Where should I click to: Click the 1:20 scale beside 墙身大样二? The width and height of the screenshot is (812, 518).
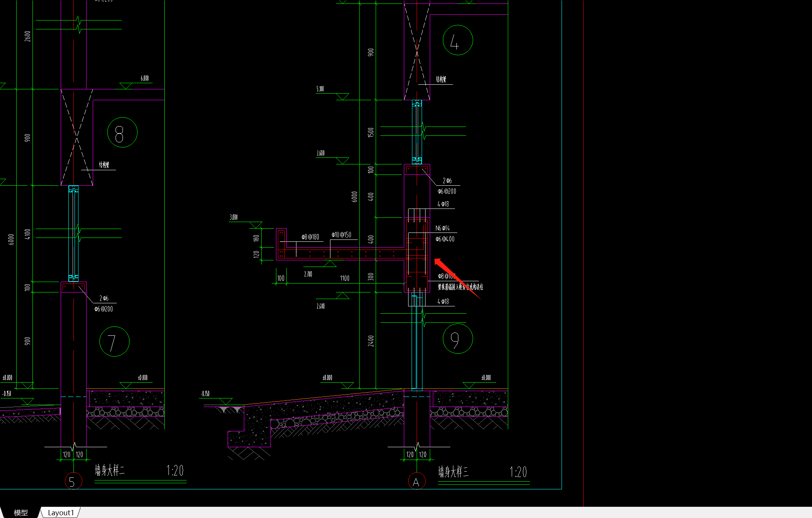click(x=175, y=470)
